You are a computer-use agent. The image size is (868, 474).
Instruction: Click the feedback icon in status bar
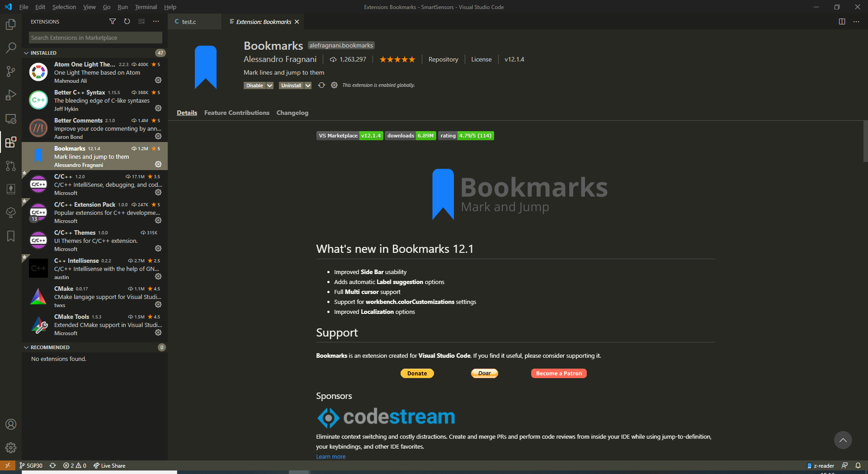tap(844, 465)
